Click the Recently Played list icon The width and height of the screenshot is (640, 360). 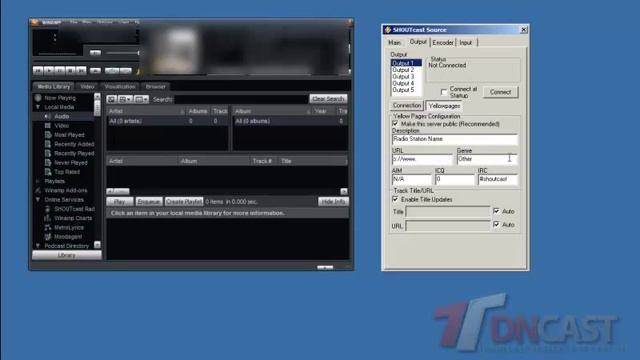(48, 153)
